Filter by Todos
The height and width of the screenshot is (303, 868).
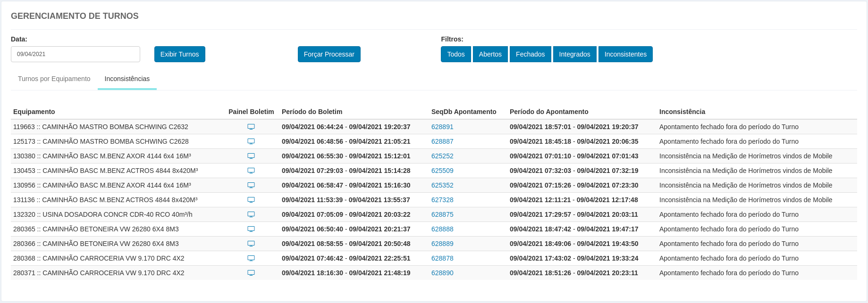(x=455, y=54)
